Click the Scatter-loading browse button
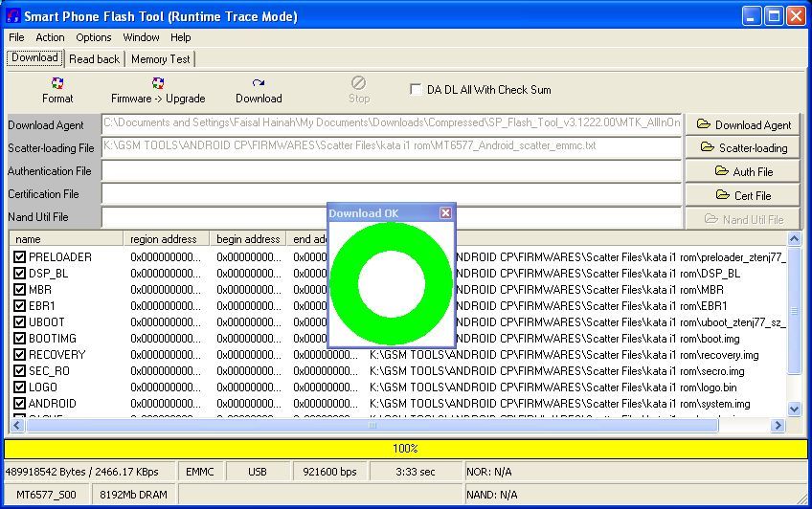This screenshot has height=509, width=812. tap(743, 148)
